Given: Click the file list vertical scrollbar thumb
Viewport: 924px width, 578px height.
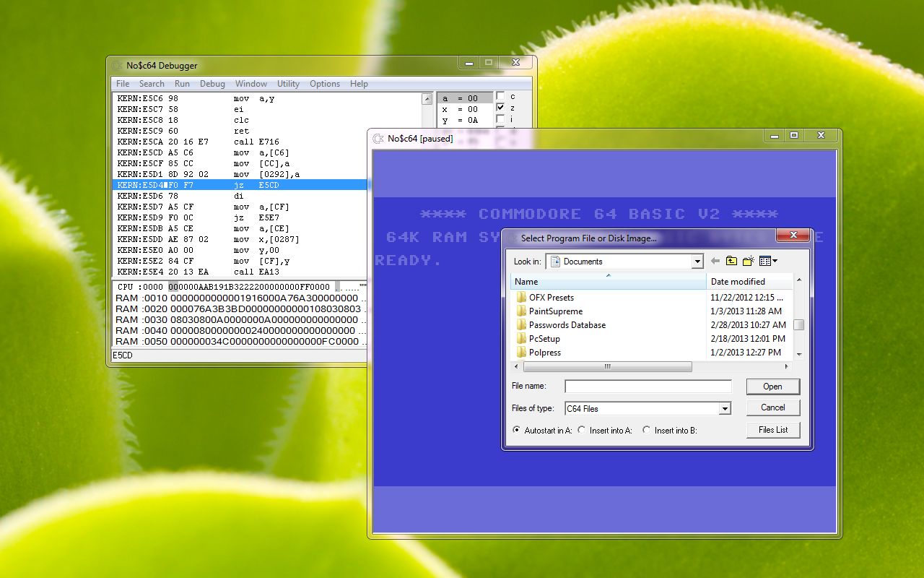Looking at the screenshot, I should [x=798, y=325].
